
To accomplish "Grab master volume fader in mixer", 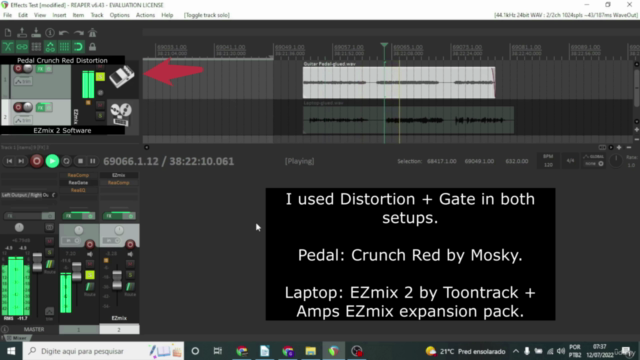I will pyautogui.click(x=37, y=262).
